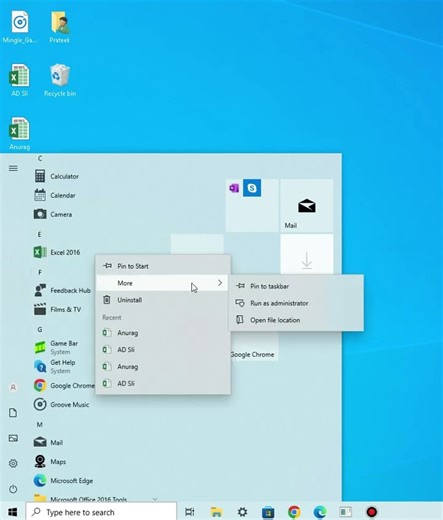Select Open file location
Screen dimensions: 443x520
point(296,320)
